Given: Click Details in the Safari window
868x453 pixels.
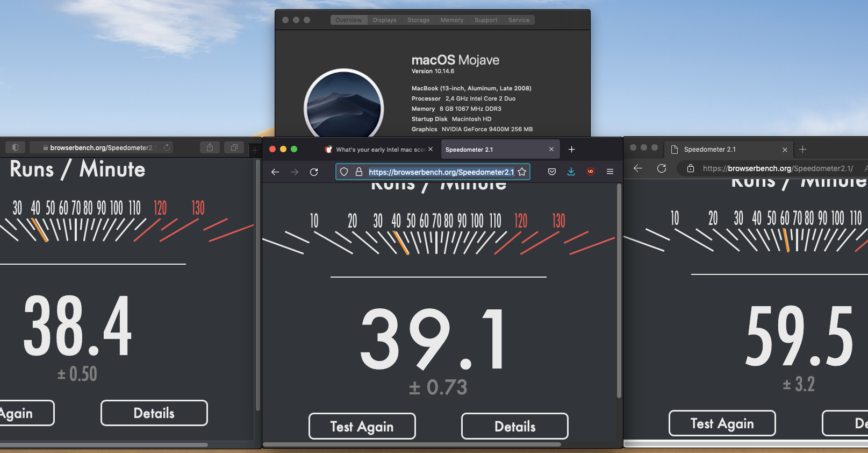Looking at the screenshot, I should pyautogui.click(x=154, y=413).
